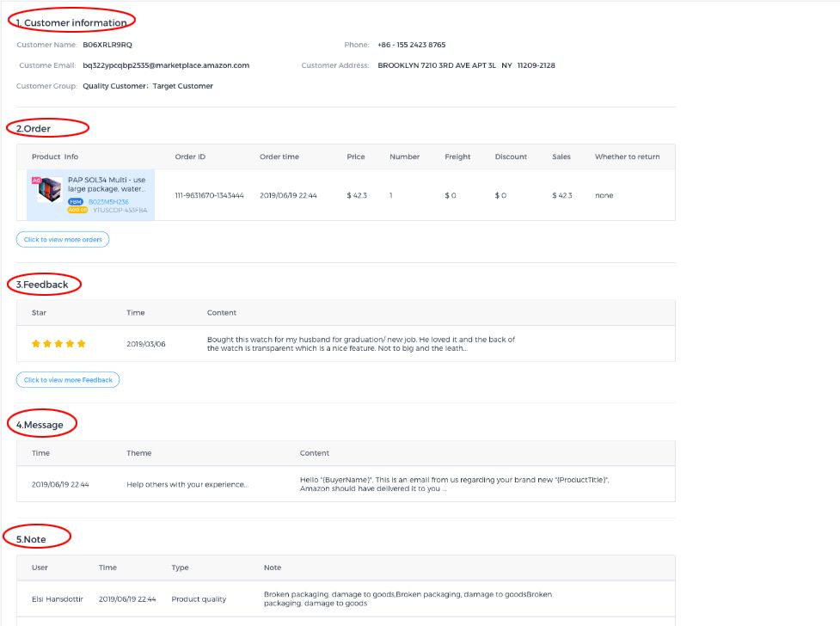Click to view more orders button
Screen dimensions: 840x626
[x=63, y=239]
